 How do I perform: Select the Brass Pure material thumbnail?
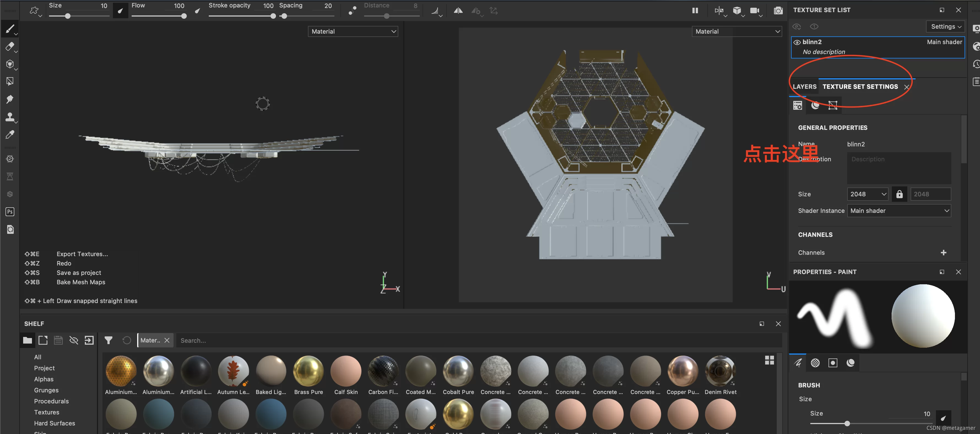coord(308,371)
